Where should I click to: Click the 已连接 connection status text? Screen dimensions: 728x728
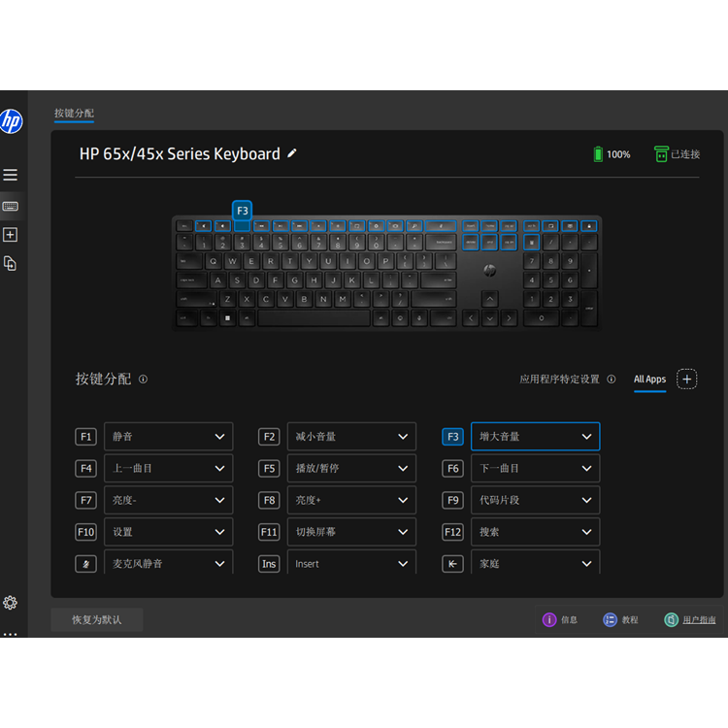point(685,154)
